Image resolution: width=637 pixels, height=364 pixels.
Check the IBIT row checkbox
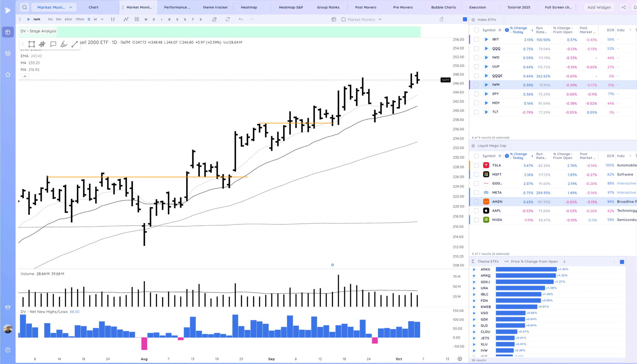click(x=476, y=40)
